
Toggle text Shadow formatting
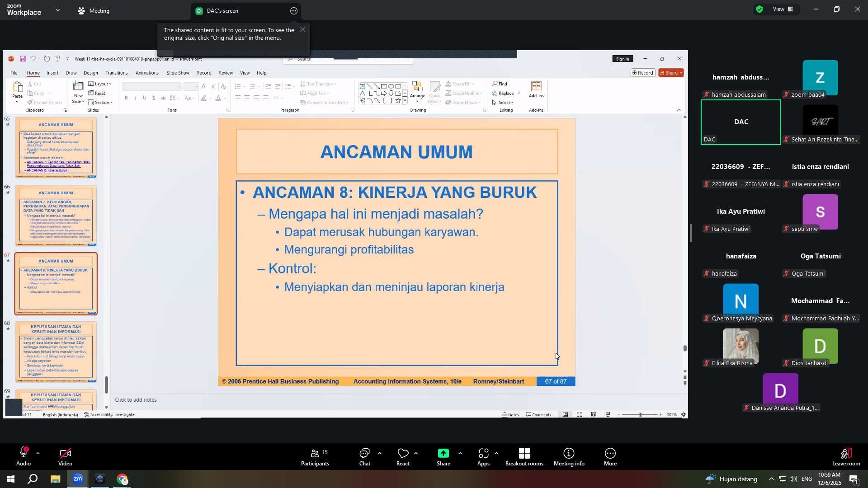click(154, 98)
